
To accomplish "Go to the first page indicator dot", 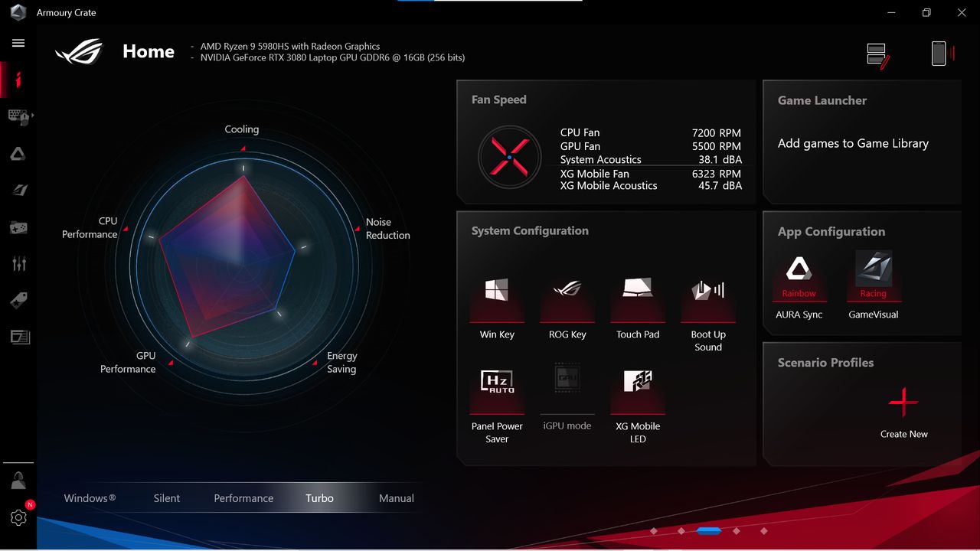I will (654, 530).
